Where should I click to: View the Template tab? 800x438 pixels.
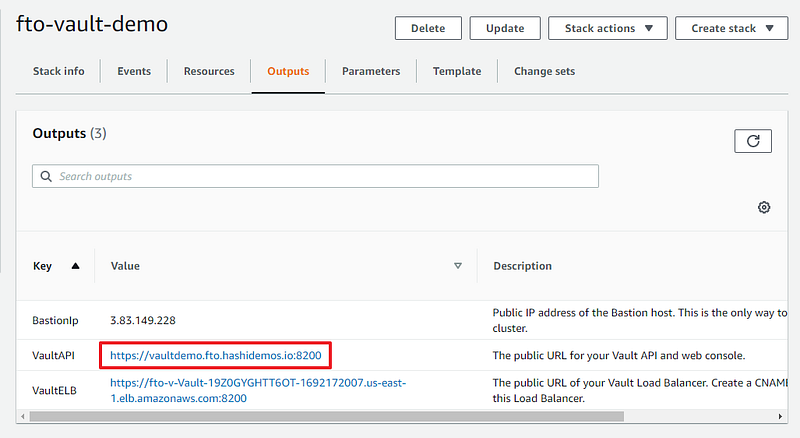pyautogui.click(x=457, y=71)
